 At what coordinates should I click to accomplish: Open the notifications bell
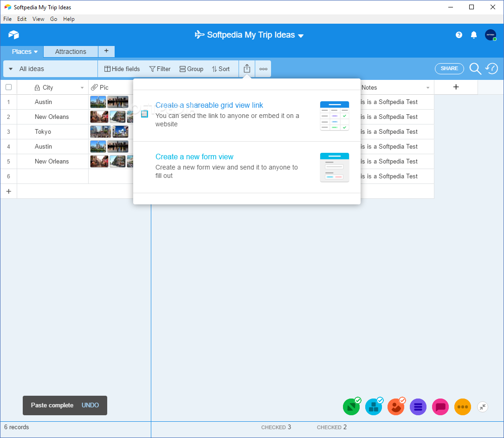[473, 35]
